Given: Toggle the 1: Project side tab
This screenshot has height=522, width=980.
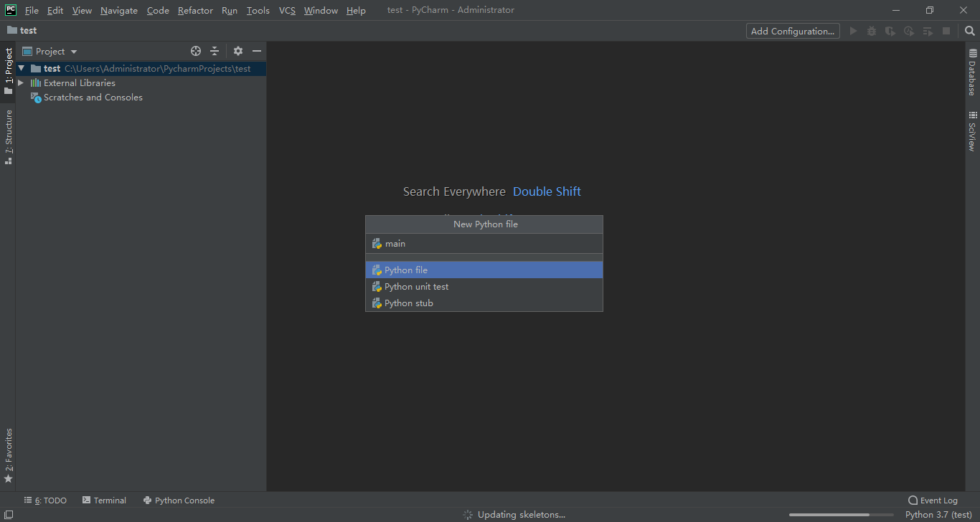Looking at the screenshot, I should 8,71.
